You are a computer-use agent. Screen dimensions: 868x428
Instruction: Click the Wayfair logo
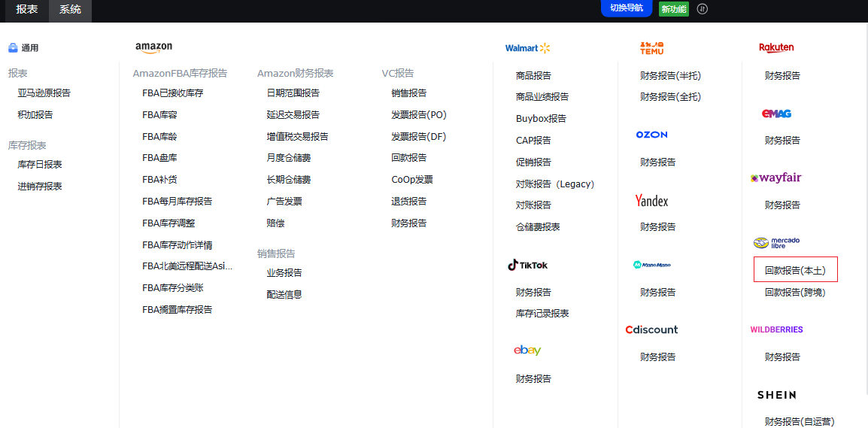tap(775, 178)
